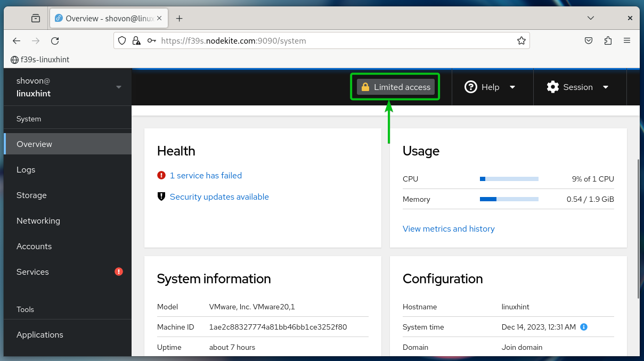Viewport: 644px width, 361px height.
Task: Click the 9% of 1 CPU text
Action: (593, 179)
